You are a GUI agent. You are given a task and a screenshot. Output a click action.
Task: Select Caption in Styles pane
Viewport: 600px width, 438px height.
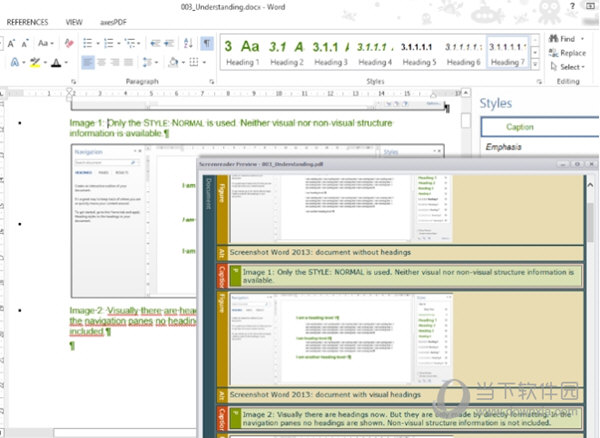540,127
